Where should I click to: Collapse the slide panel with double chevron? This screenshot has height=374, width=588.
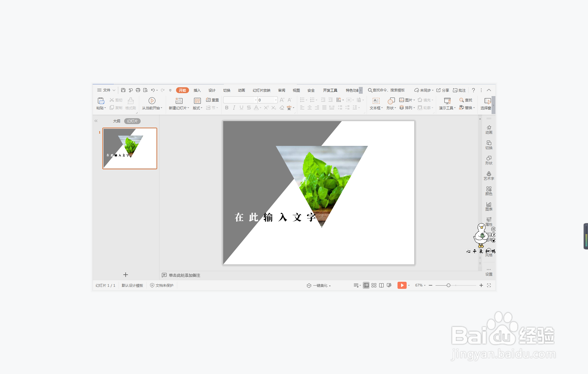coord(96,121)
